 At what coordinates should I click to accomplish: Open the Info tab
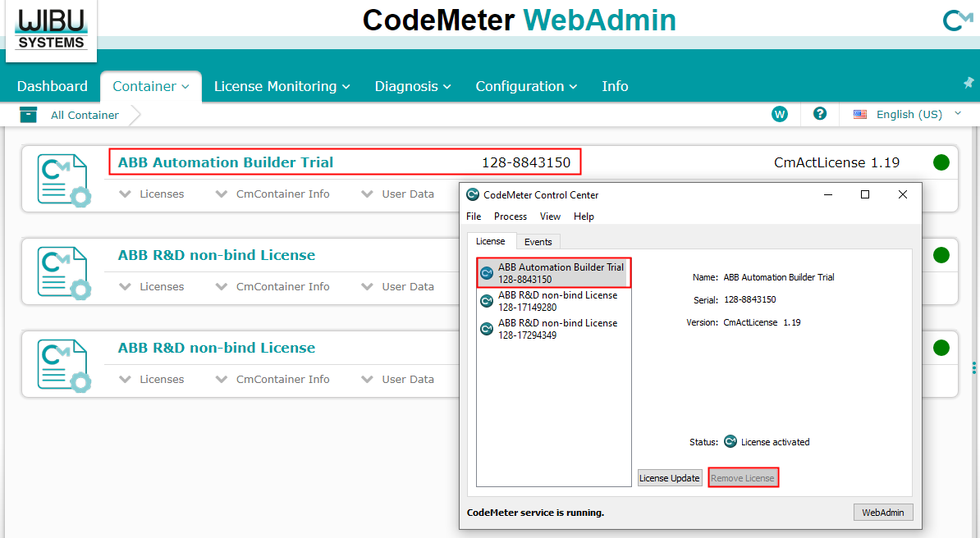pyautogui.click(x=615, y=86)
